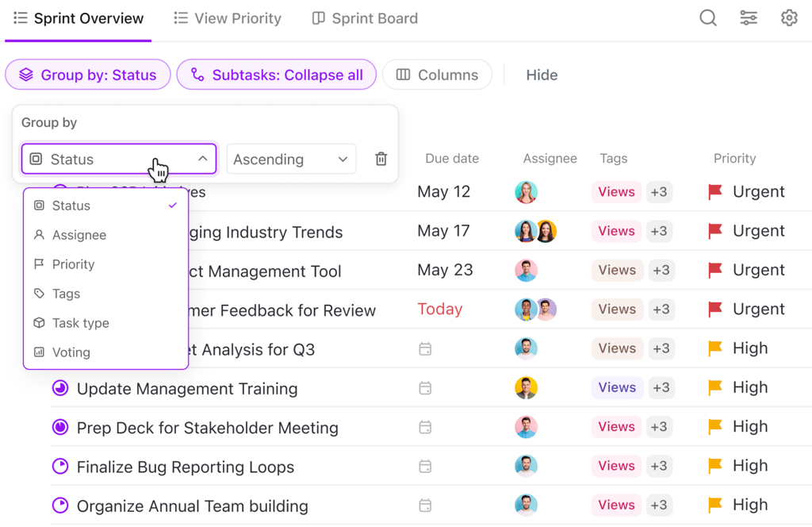812x527 pixels.
Task: Delete the Status grouping using the trash icon
Action: pos(381,159)
